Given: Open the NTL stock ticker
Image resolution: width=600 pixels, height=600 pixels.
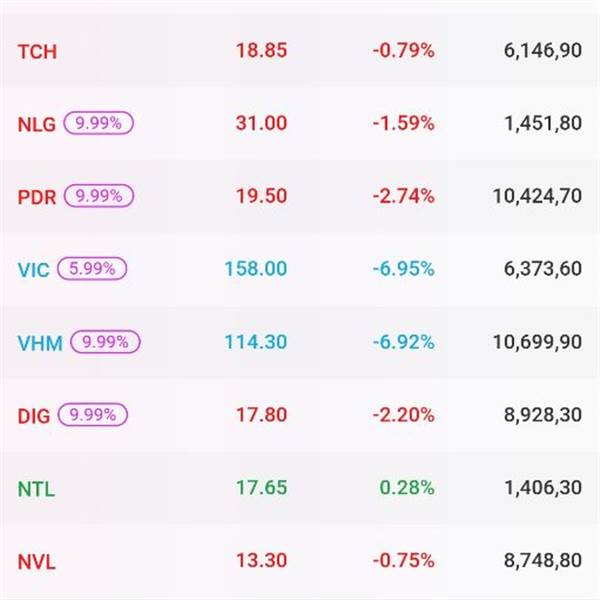Looking at the screenshot, I should coord(36,489).
